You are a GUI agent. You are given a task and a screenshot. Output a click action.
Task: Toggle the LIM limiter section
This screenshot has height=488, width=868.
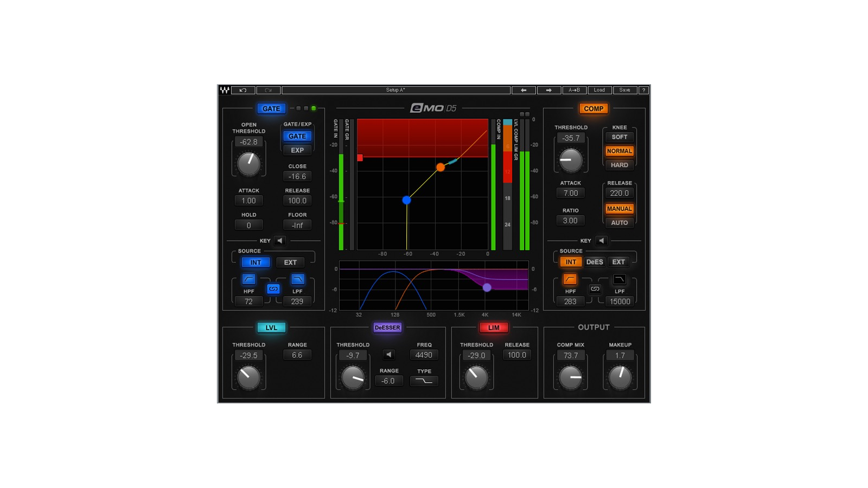494,328
